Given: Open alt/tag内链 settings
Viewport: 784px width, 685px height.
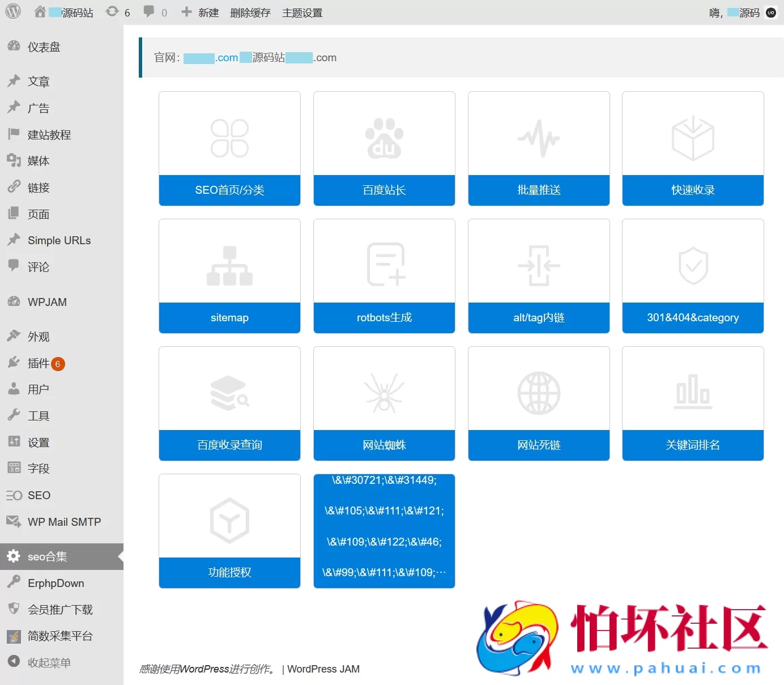Looking at the screenshot, I should [538, 318].
